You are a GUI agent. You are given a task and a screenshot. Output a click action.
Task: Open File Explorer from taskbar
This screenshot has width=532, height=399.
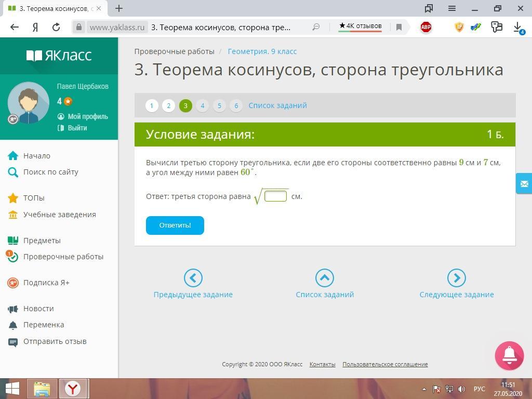42,389
